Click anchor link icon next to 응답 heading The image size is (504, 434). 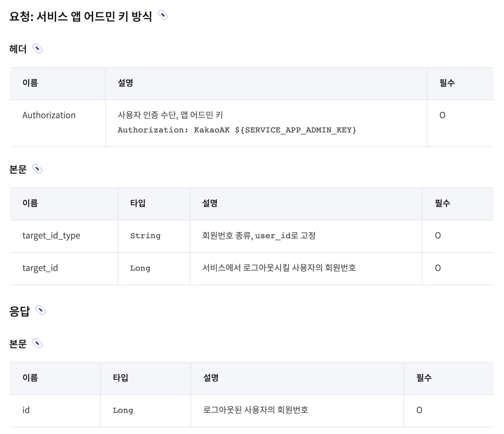point(41,310)
